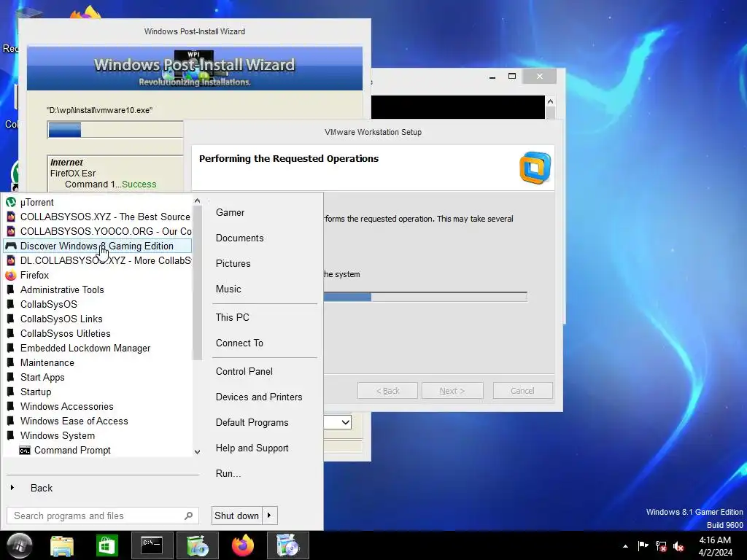The width and height of the screenshot is (747, 560).
Task: Open COLLABSYSOS.YOOCO.ORG shortcut
Action: 97,231
